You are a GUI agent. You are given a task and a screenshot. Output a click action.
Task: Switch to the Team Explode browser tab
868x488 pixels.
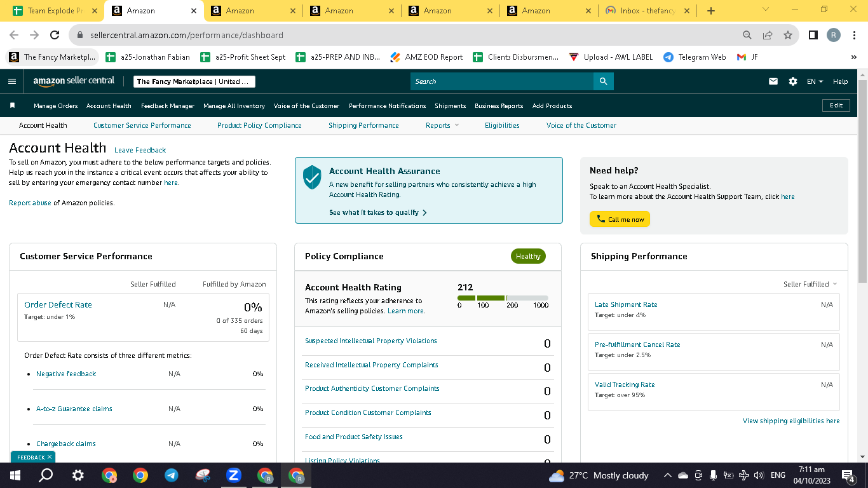pos(55,11)
